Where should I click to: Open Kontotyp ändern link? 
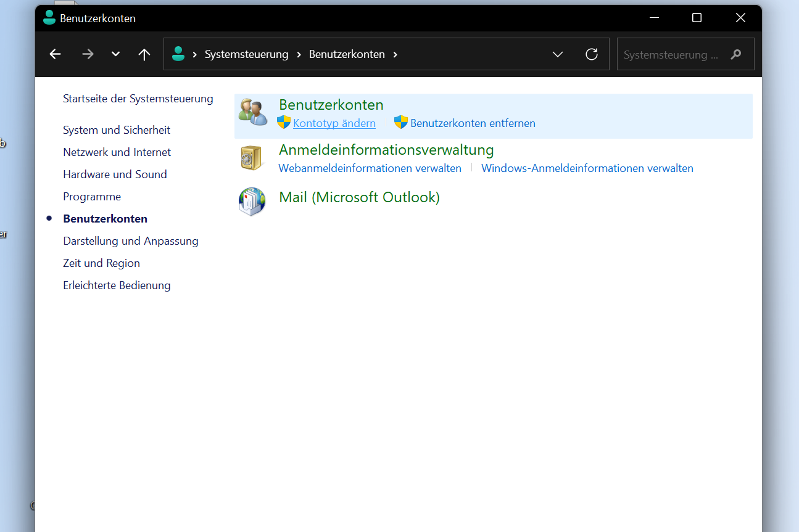pos(334,123)
